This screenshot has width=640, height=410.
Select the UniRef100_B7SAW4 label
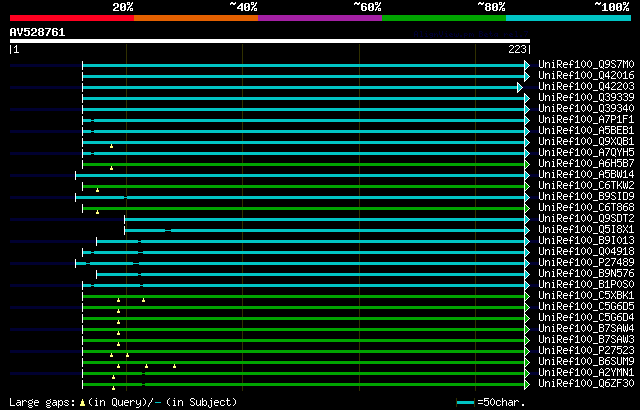pos(586,329)
